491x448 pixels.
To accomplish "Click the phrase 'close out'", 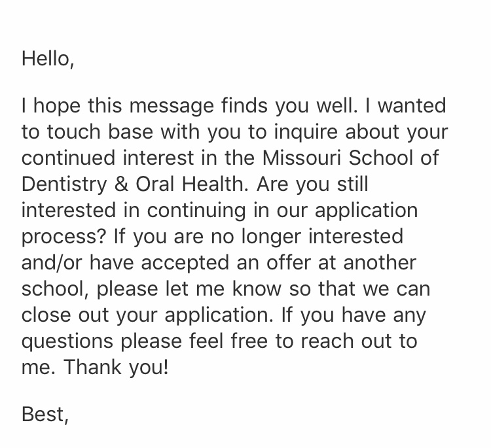I will pos(65,315).
